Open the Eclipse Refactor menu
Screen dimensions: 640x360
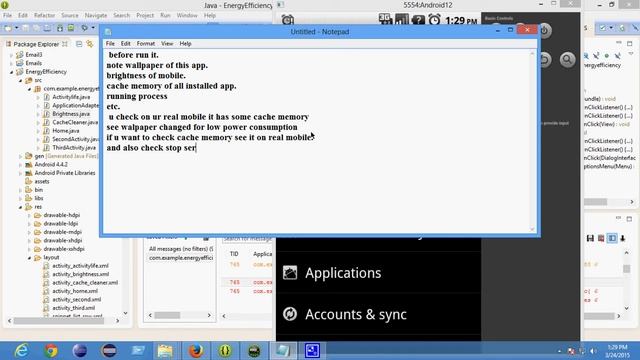44,16
